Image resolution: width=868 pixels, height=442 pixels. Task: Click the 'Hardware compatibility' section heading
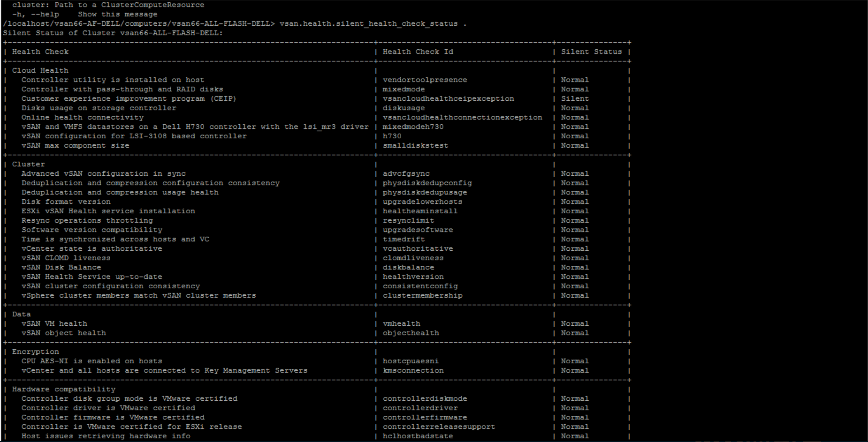pos(64,389)
